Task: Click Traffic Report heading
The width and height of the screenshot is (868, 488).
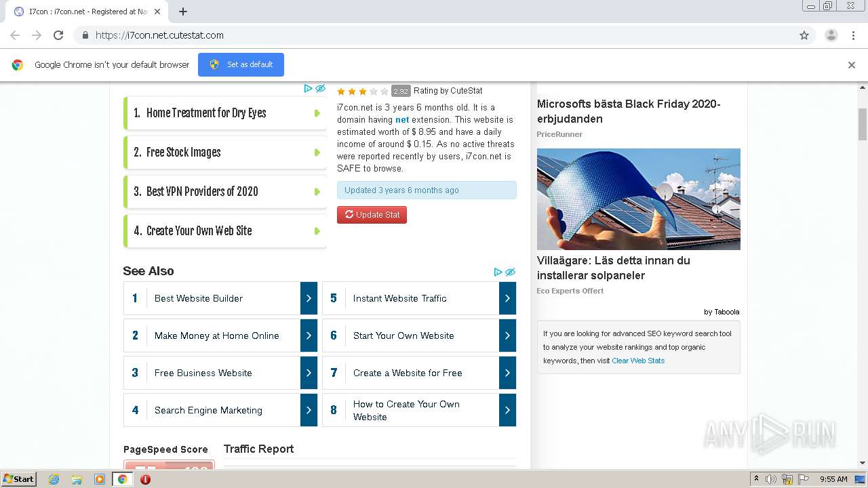Action: click(259, 449)
